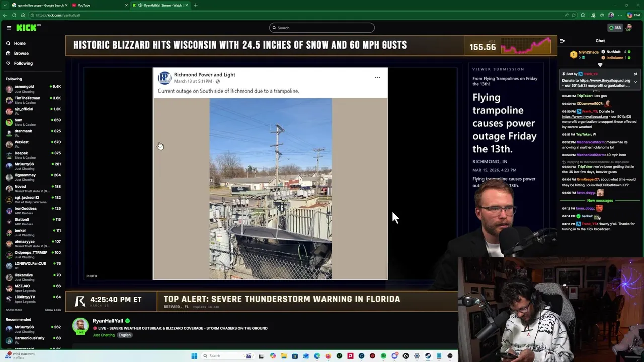Collapse the Following list with Show Less

pos(53,310)
